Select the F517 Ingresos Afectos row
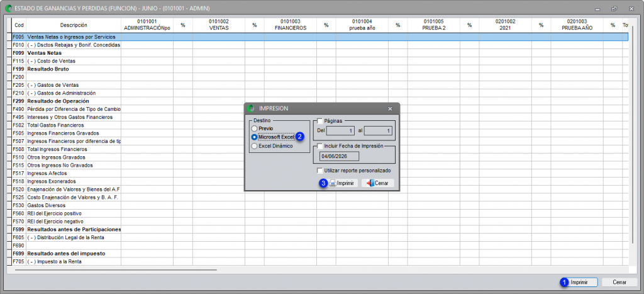 tap(320, 173)
